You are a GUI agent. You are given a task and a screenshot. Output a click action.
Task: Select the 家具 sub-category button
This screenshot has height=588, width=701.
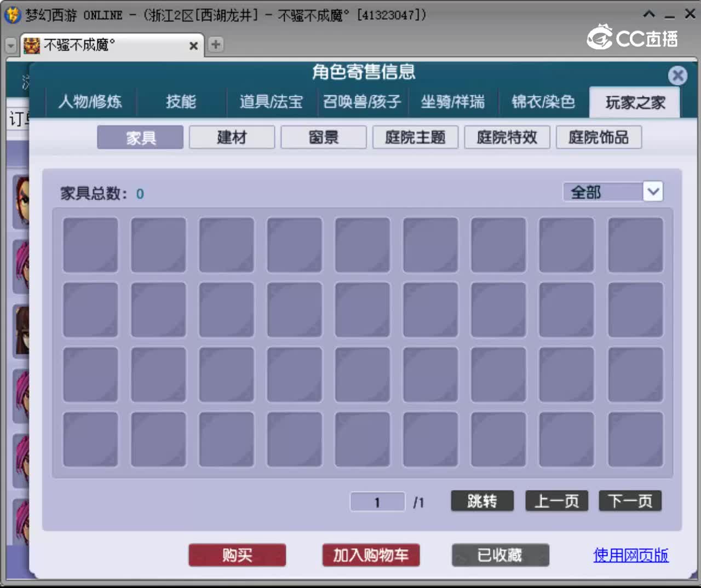[x=140, y=137]
